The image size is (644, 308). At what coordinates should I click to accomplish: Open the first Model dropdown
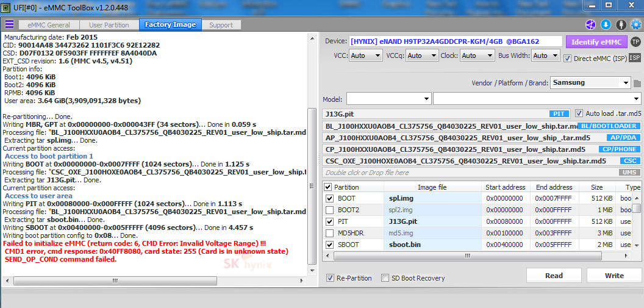[x=388, y=99]
